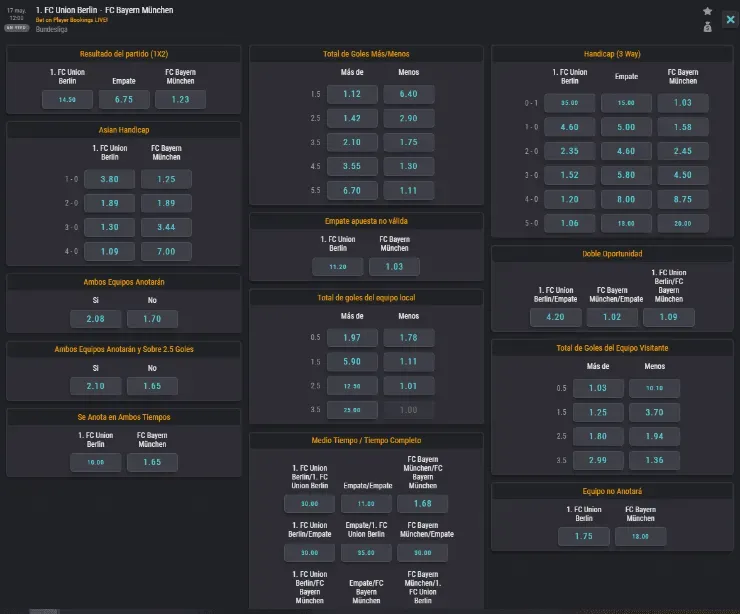Click the horizontal scrollbar at the bottom

point(45,611)
